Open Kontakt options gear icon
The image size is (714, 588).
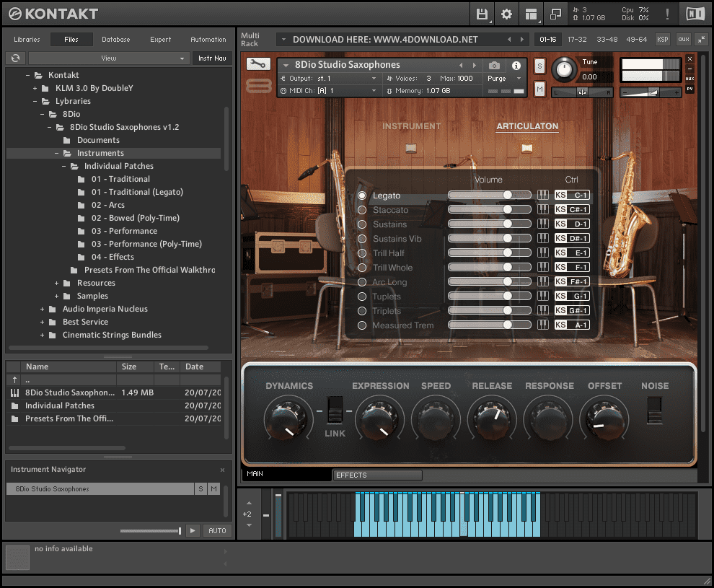(x=506, y=14)
